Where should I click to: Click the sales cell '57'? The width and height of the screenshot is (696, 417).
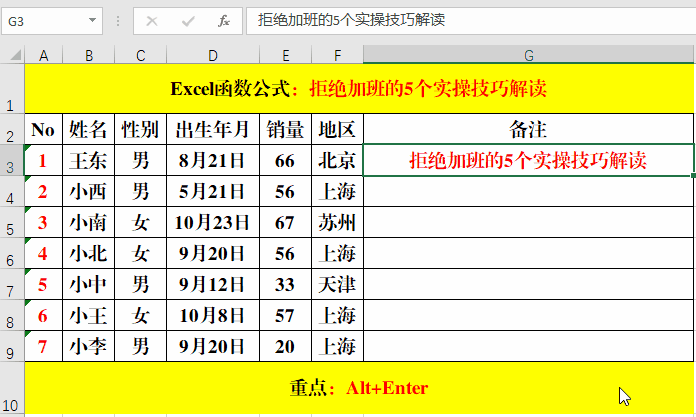pyautogui.click(x=285, y=315)
